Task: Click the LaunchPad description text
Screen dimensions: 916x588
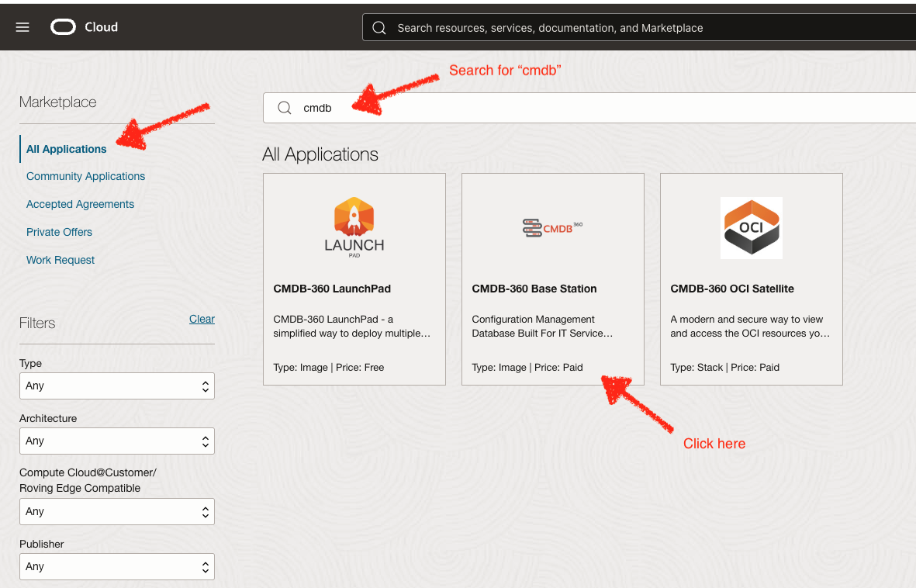Action: (x=351, y=326)
